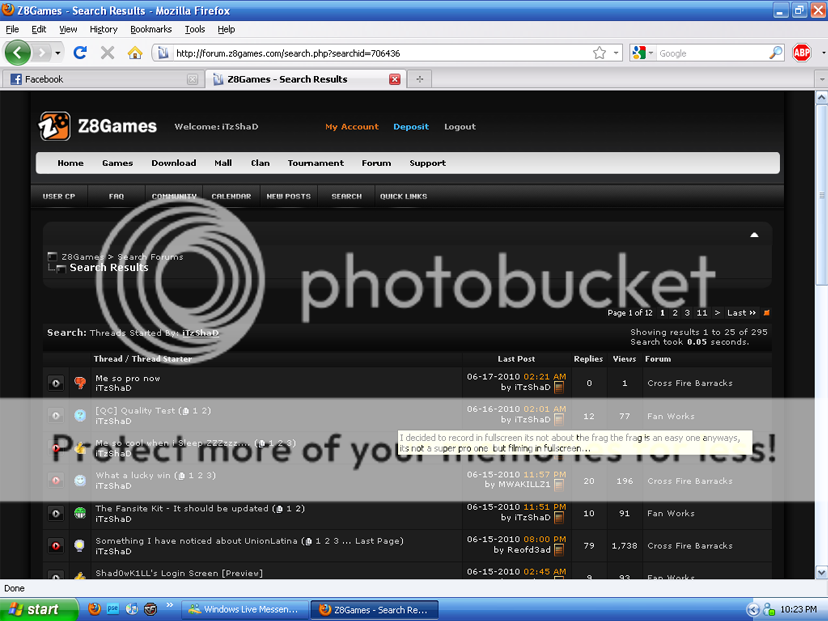Open the Windows Start menu

tap(35, 609)
